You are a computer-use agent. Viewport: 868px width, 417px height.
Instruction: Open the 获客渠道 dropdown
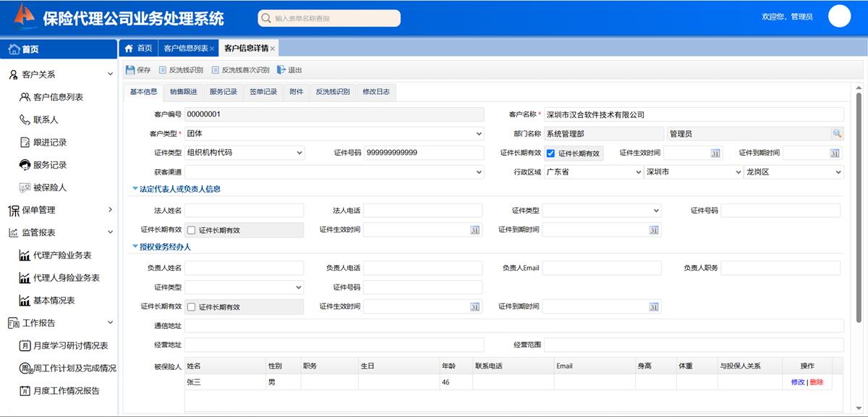(334, 172)
